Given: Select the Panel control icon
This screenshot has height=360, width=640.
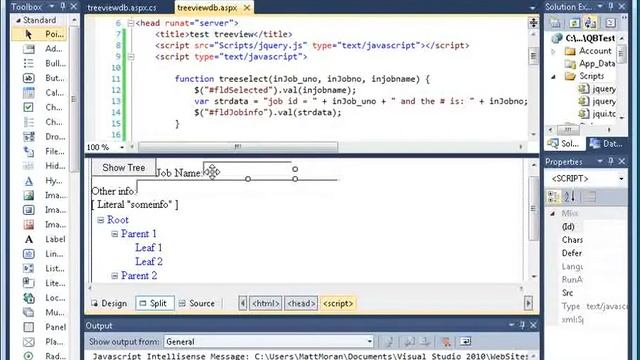Looking at the screenshot, I should coord(29,327).
